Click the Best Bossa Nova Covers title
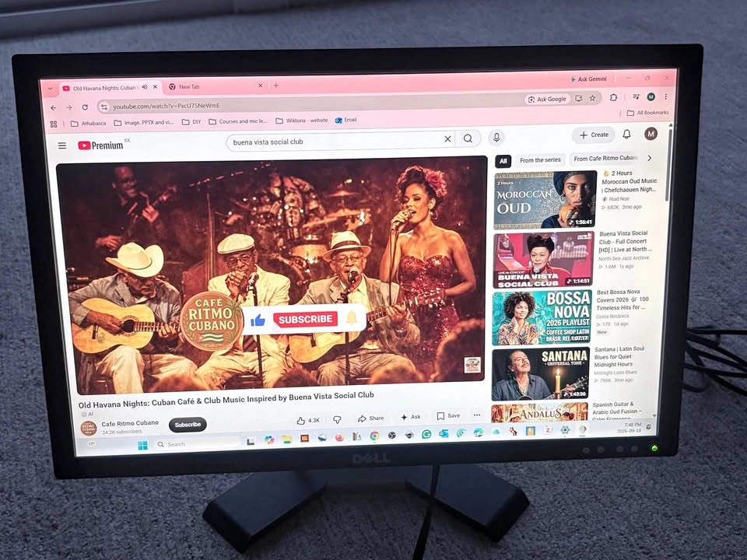747x560 pixels. (x=622, y=299)
